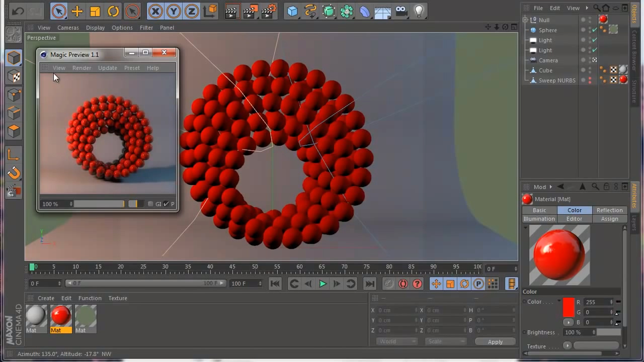Lock the X axis
This screenshot has width=644, height=362.
155,11
